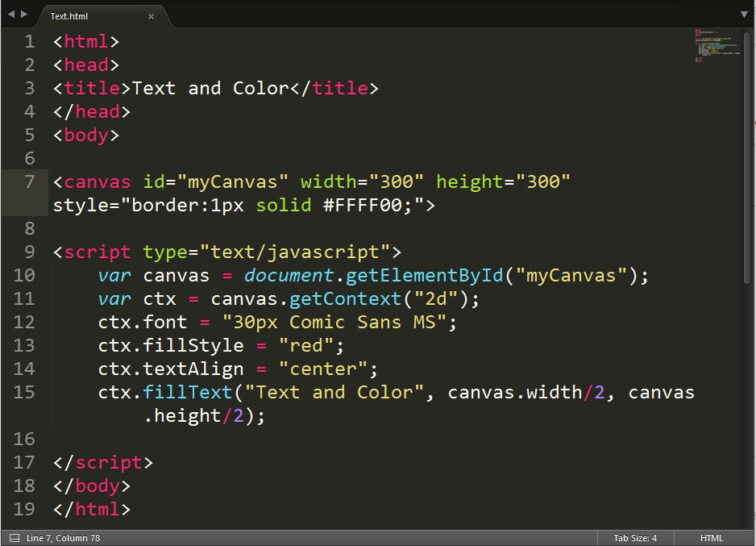This screenshot has width=756, height=546.
Task: Open the tab overflow dropdown arrow
Action: [744, 14]
